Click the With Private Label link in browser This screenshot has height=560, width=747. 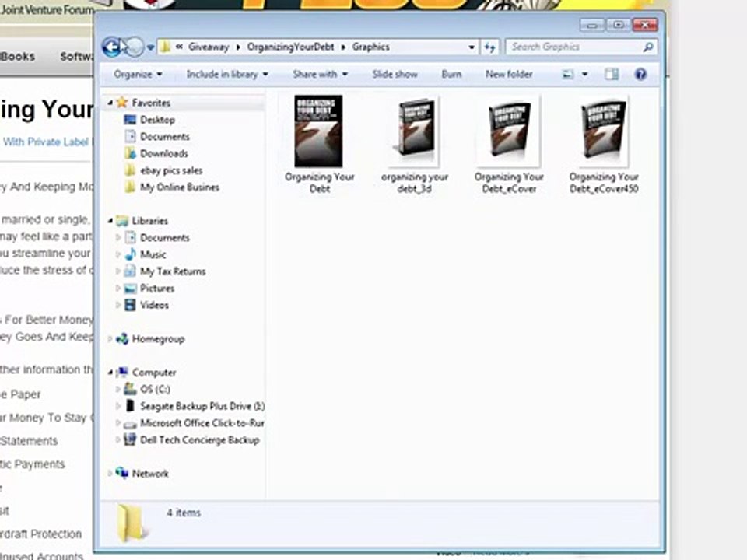point(46,142)
